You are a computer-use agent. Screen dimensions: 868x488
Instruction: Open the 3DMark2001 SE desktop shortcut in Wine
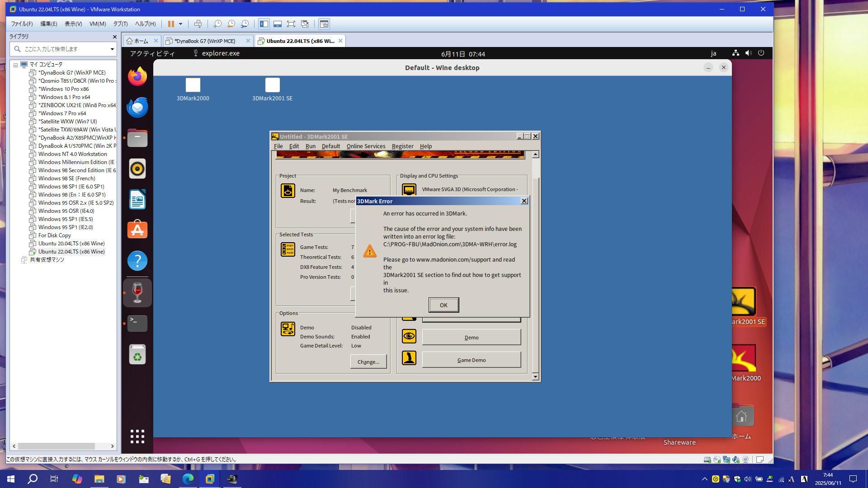pyautogui.click(x=272, y=89)
